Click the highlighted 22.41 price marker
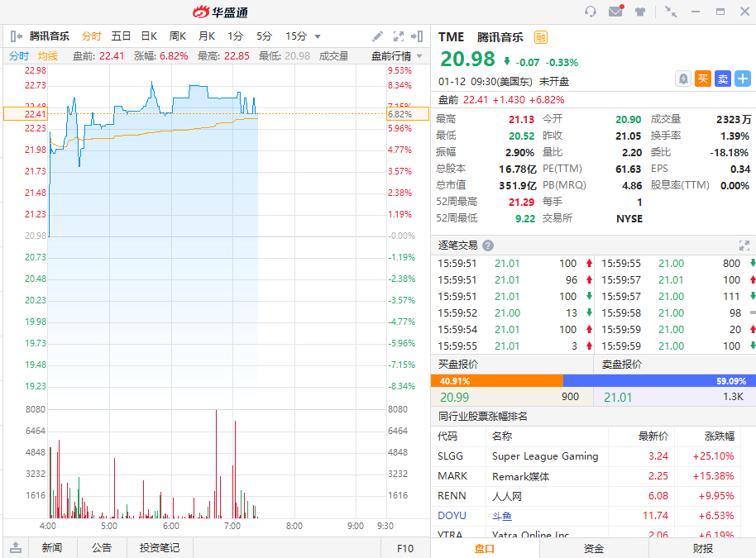Screen dimensions: 756x558 25,114
